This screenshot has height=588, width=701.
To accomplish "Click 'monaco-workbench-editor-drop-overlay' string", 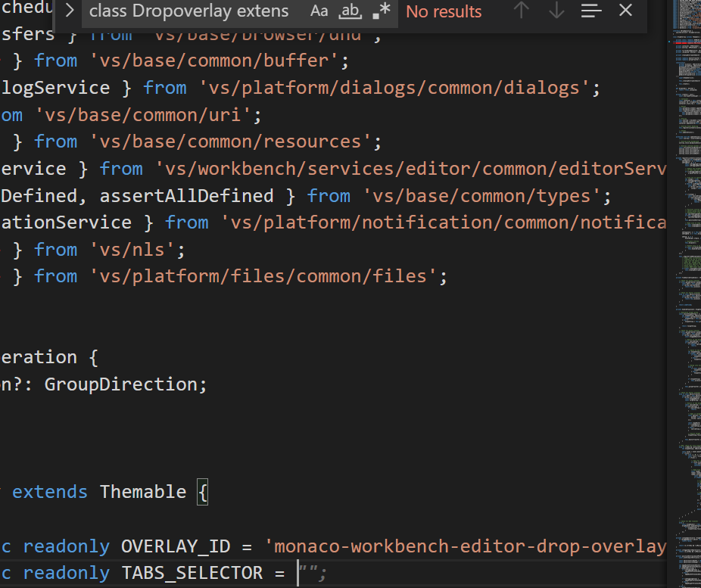I will click(466, 546).
